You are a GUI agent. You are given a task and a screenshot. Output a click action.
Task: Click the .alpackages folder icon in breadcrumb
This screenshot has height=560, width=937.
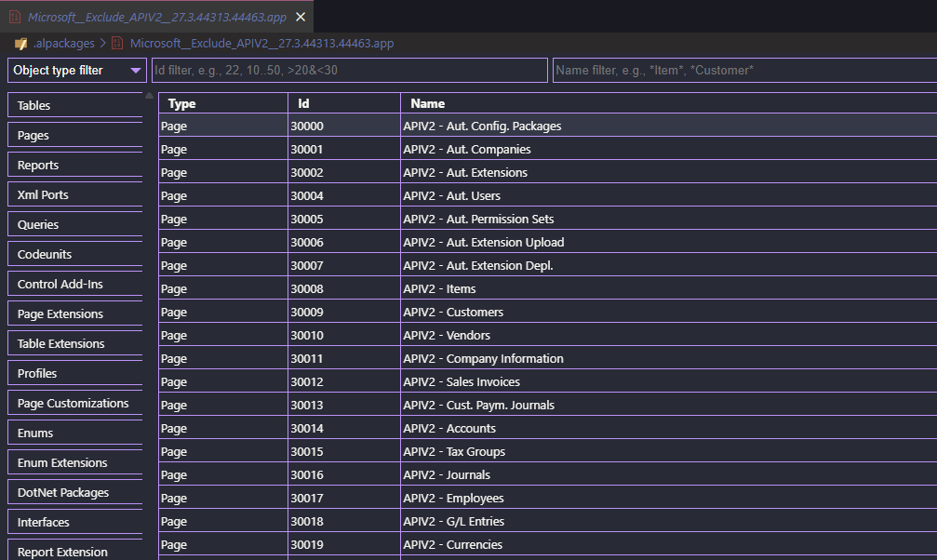tap(20, 44)
